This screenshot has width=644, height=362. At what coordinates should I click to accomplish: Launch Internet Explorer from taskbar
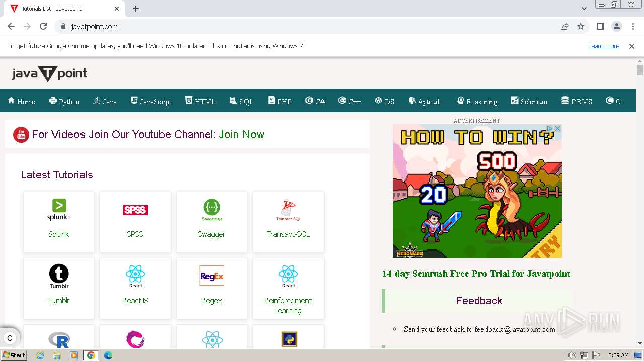pos(40,355)
